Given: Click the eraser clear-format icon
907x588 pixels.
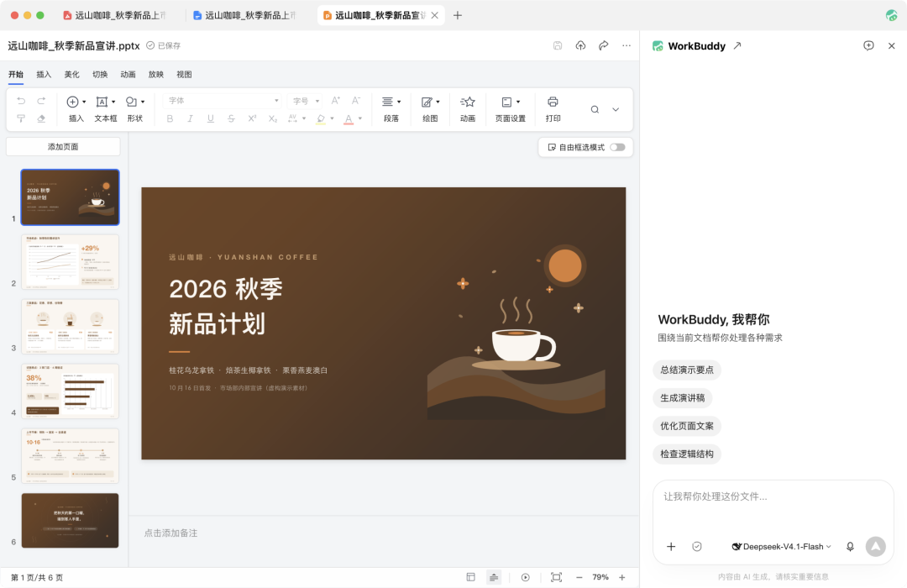Looking at the screenshot, I should point(41,118).
